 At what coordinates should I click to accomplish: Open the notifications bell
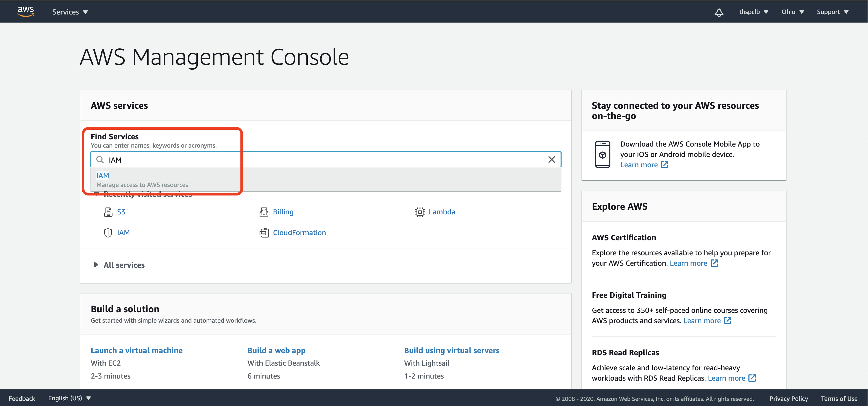pyautogui.click(x=719, y=12)
